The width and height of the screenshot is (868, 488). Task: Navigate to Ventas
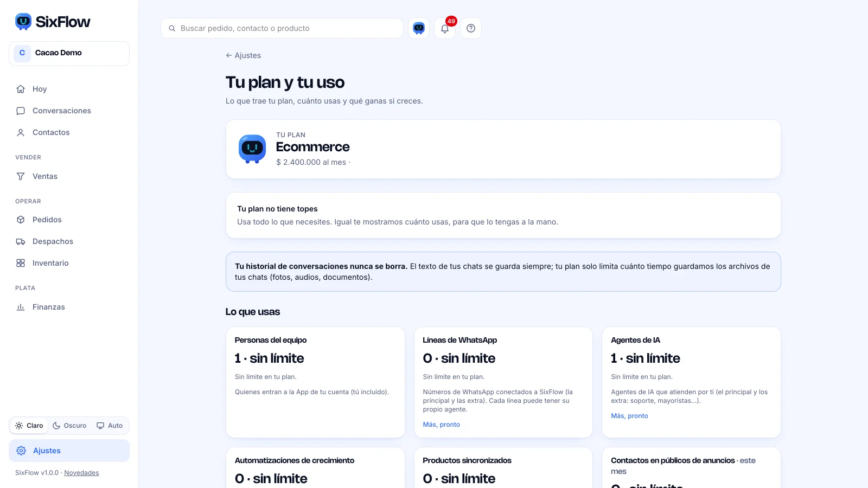click(x=69, y=176)
